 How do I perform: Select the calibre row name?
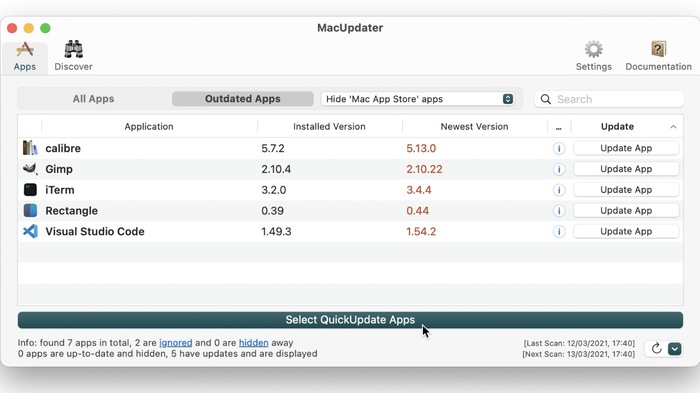coord(63,148)
